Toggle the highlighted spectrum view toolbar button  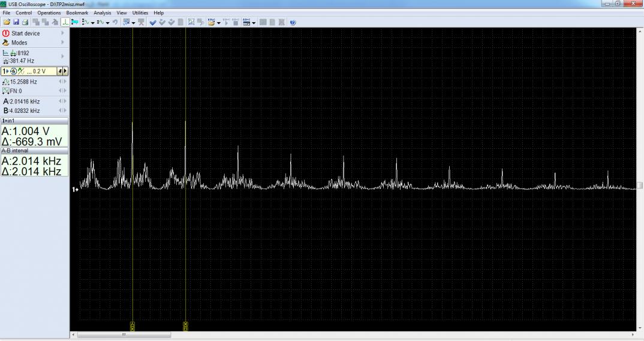click(x=65, y=22)
